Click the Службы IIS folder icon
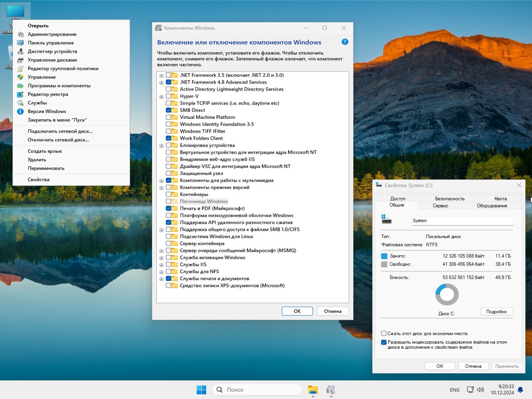Viewport: 532px width, 399px height. pos(175,264)
